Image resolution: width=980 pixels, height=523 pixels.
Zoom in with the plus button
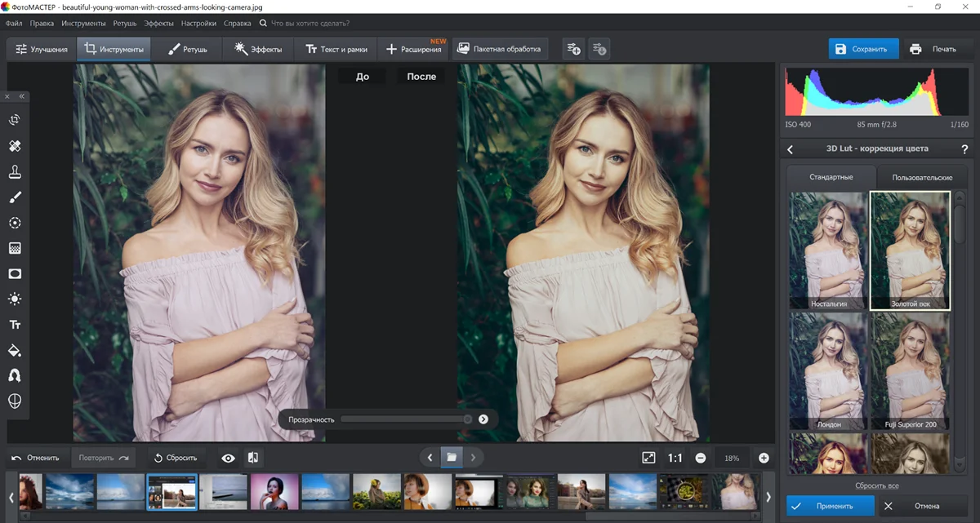pyautogui.click(x=764, y=459)
